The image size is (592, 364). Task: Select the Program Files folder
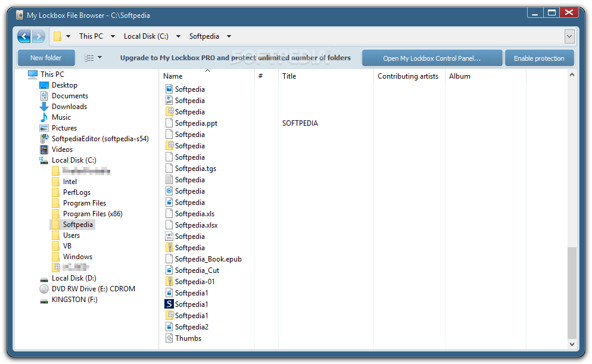pos(85,203)
